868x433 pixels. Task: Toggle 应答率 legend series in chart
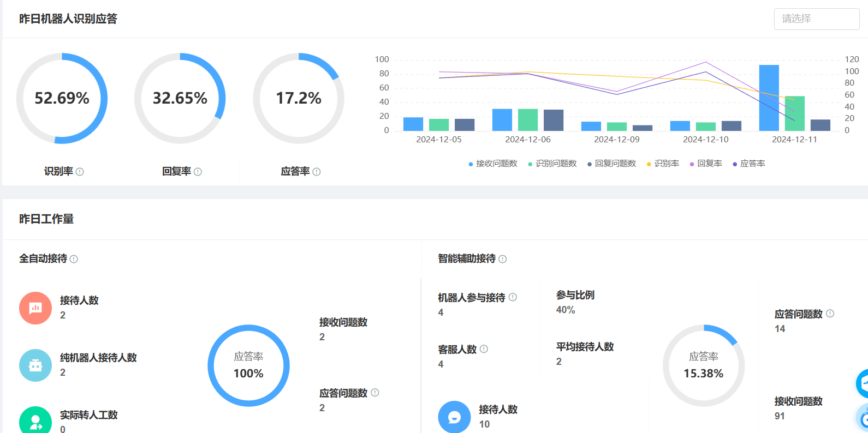click(749, 164)
